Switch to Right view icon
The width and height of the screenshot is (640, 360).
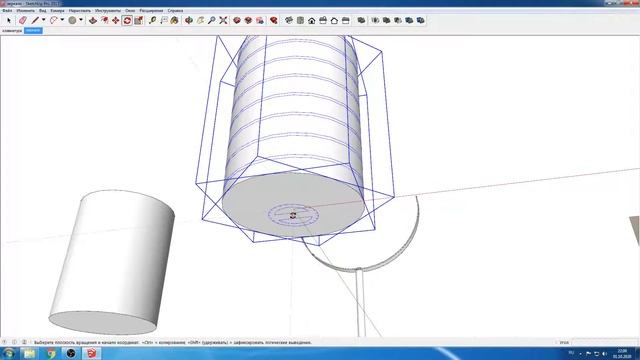(x=323, y=20)
